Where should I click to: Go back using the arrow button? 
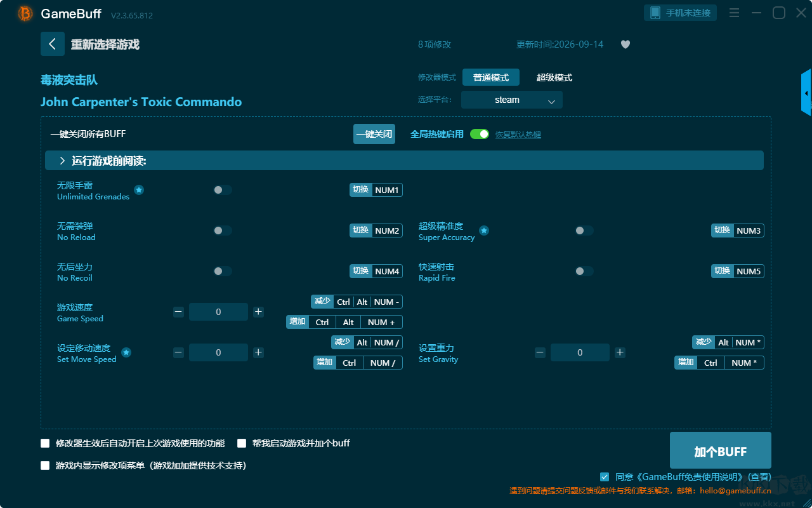53,44
